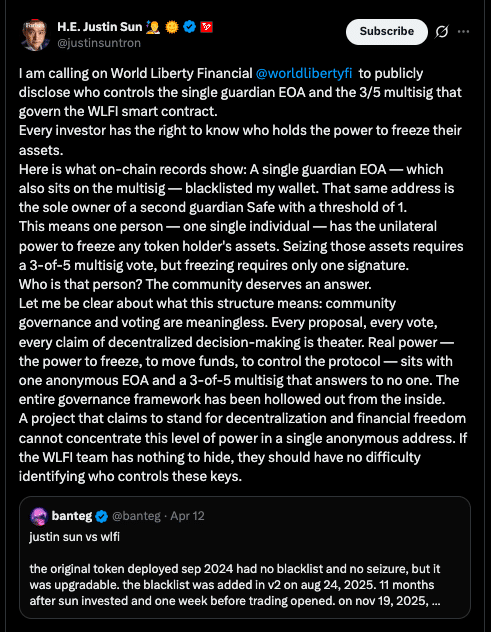Click banteg's verified badge icon
Image resolution: width=491 pixels, height=632 pixels.
(x=102, y=516)
